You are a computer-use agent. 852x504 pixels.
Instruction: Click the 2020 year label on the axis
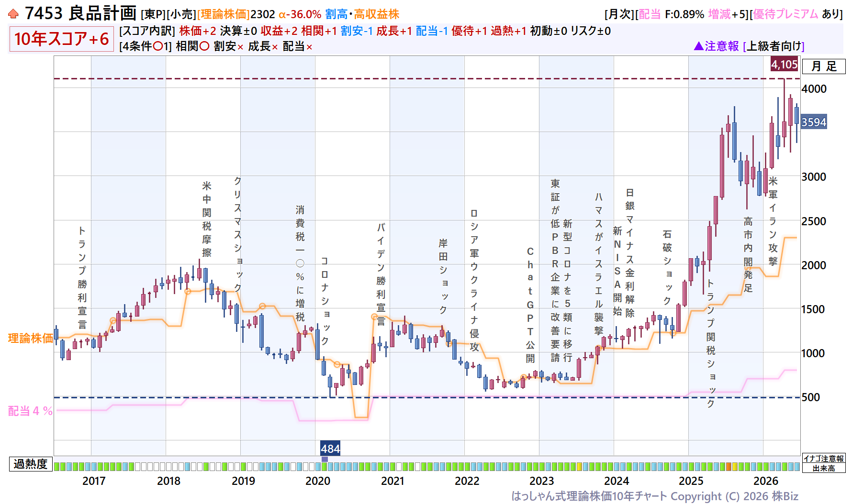[x=318, y=481]
